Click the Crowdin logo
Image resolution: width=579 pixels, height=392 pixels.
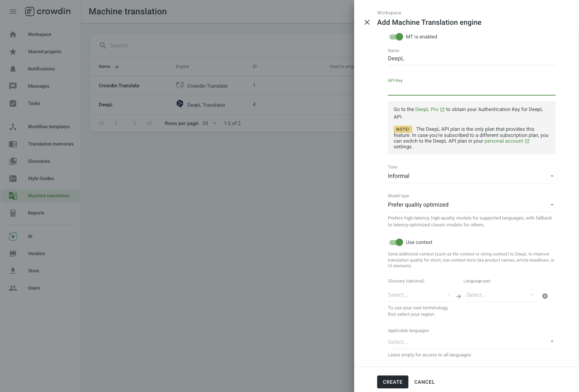coord(48,11)
